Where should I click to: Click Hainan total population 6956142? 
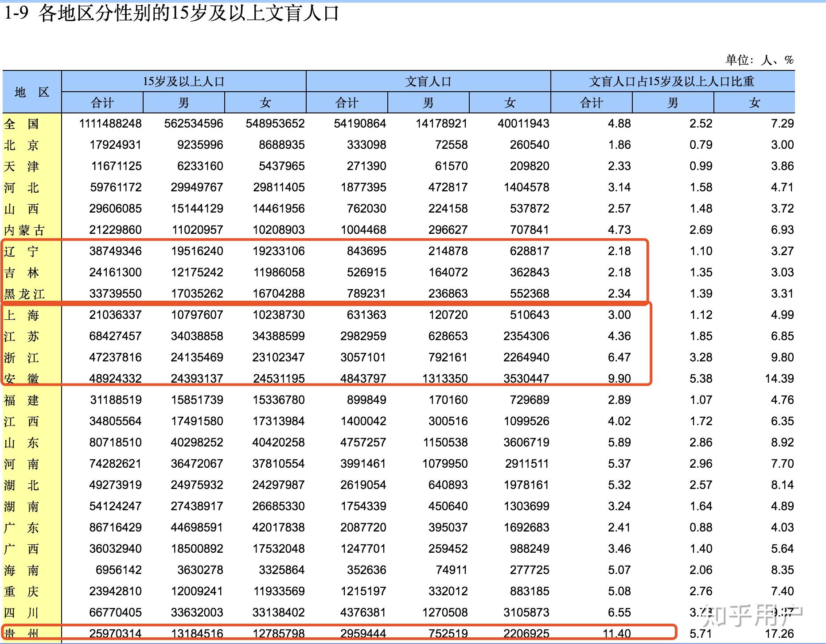[118, 570]
